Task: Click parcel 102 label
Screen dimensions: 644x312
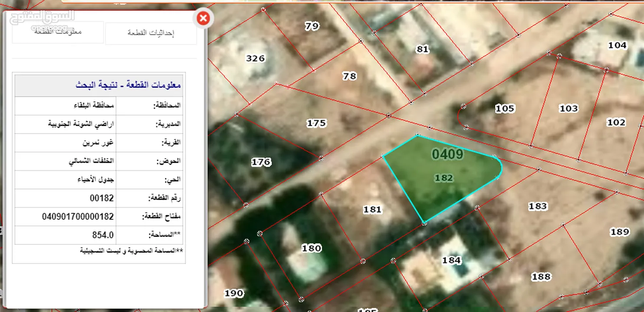Action: tap(616, 122)
